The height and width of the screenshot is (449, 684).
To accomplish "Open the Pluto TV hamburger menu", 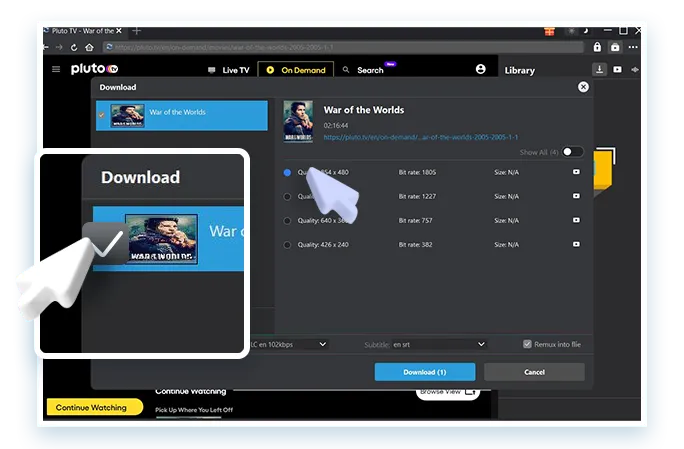I will click(x=56, y=69).
